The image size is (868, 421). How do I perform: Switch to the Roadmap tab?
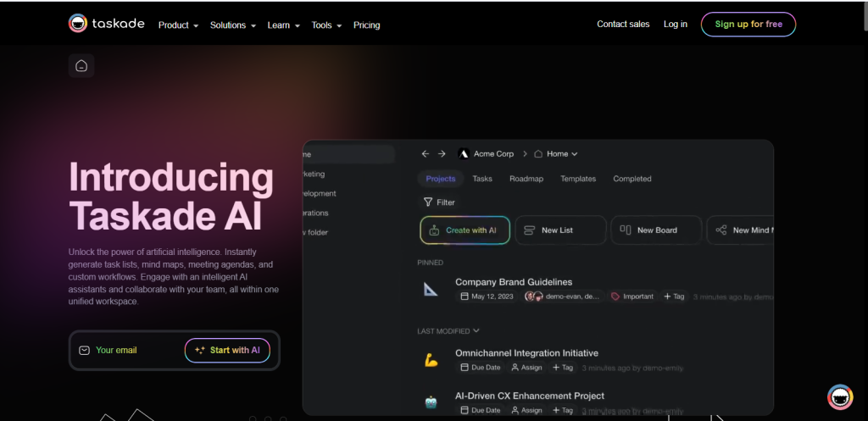point(526,179)
